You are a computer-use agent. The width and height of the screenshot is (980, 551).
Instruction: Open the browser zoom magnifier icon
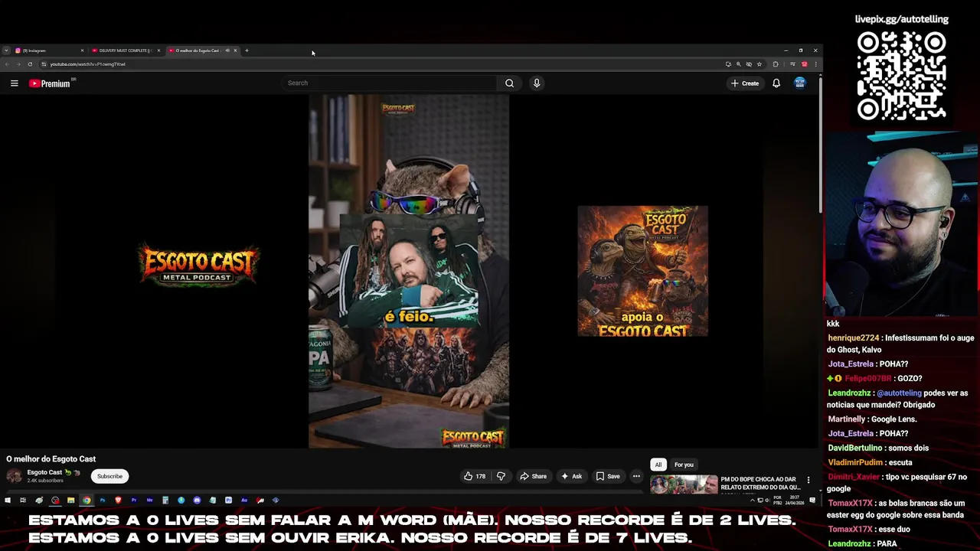pos(739,64)
